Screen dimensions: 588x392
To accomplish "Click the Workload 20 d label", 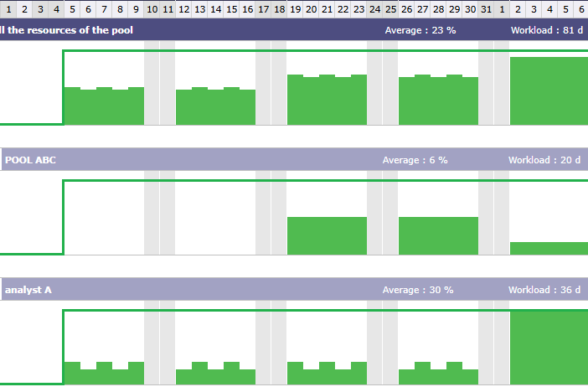I will click(544, 160).
